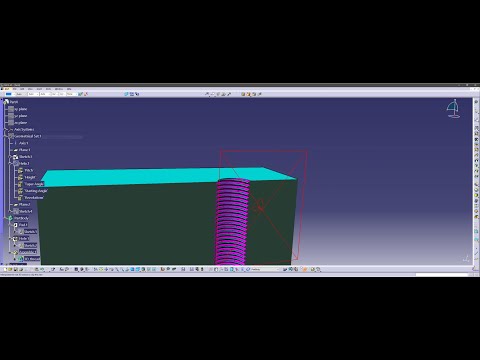Click the New document icon in bottom toolbar

tap(6, 269)
